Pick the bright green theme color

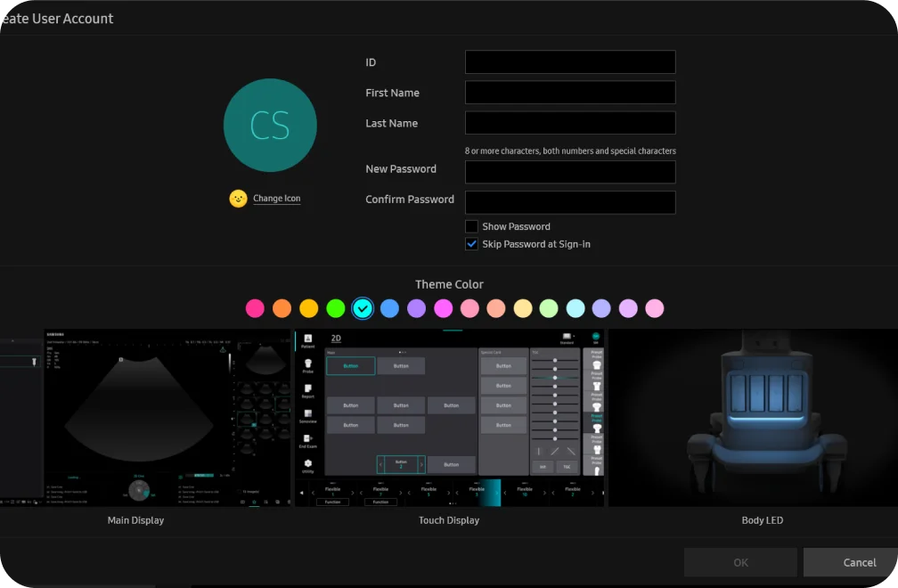point(336,308)
